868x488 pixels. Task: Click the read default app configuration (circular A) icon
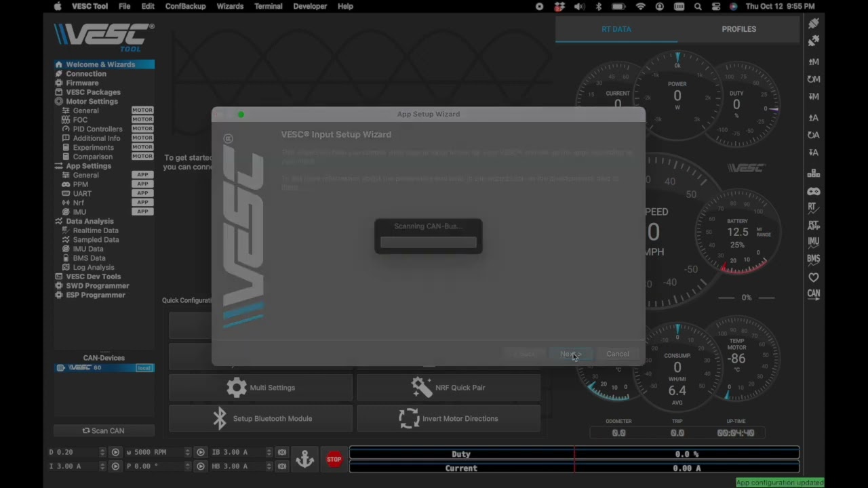click(814, 135)
